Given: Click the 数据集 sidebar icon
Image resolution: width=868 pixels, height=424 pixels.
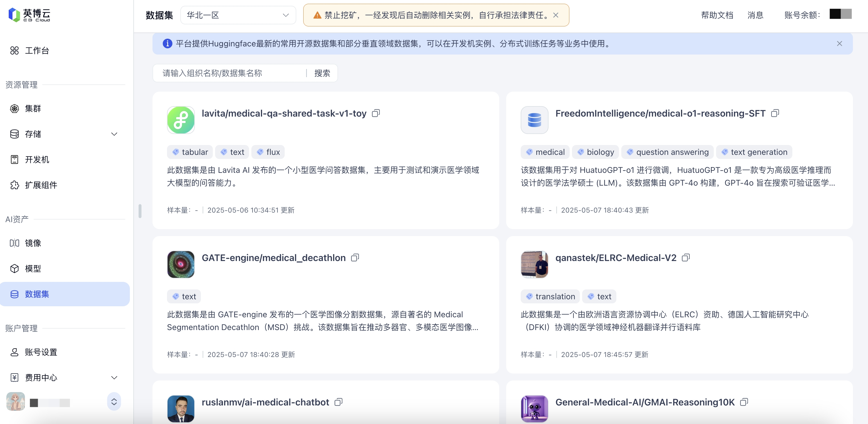Looking at the screenshot, I should (14, 294).
